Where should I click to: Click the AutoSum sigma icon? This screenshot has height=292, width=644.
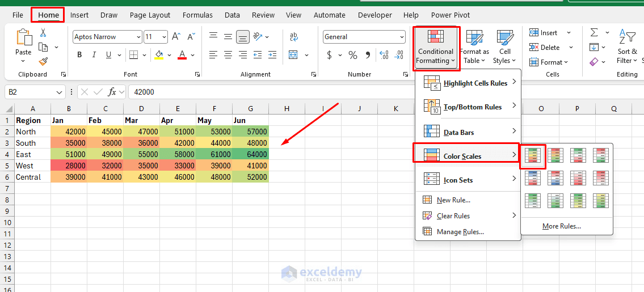[x=594, y=33]
